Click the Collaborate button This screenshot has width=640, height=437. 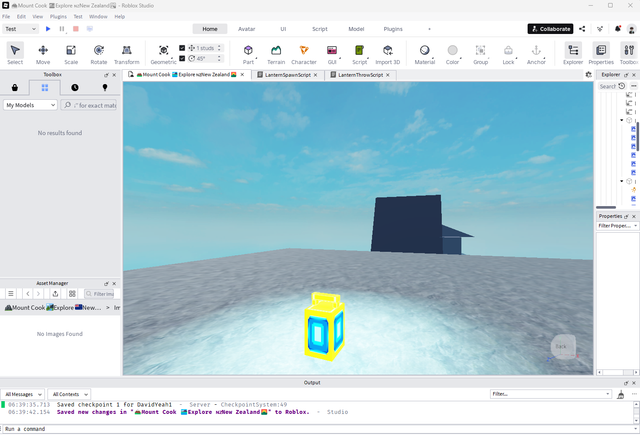(550, 29)
